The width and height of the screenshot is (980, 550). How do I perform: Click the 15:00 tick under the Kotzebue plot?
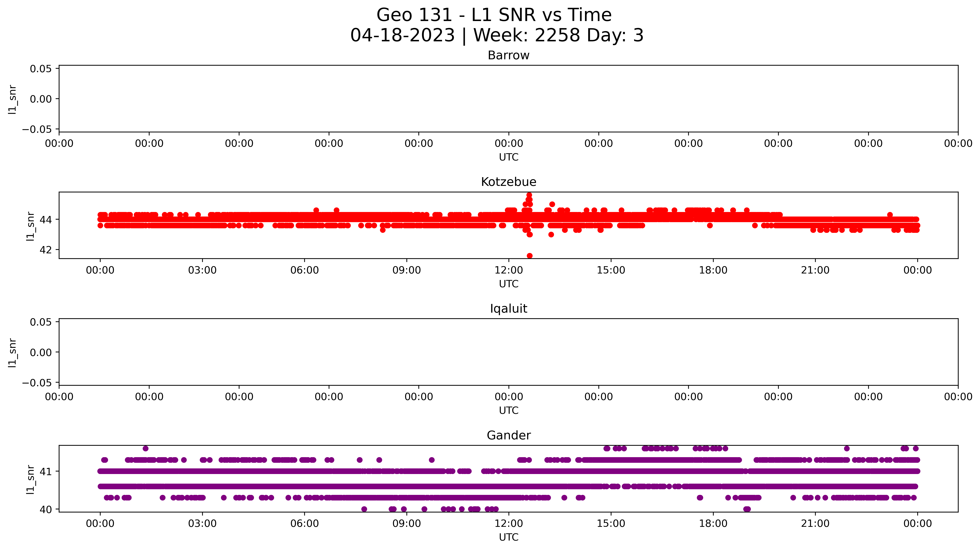click(611, 270)
